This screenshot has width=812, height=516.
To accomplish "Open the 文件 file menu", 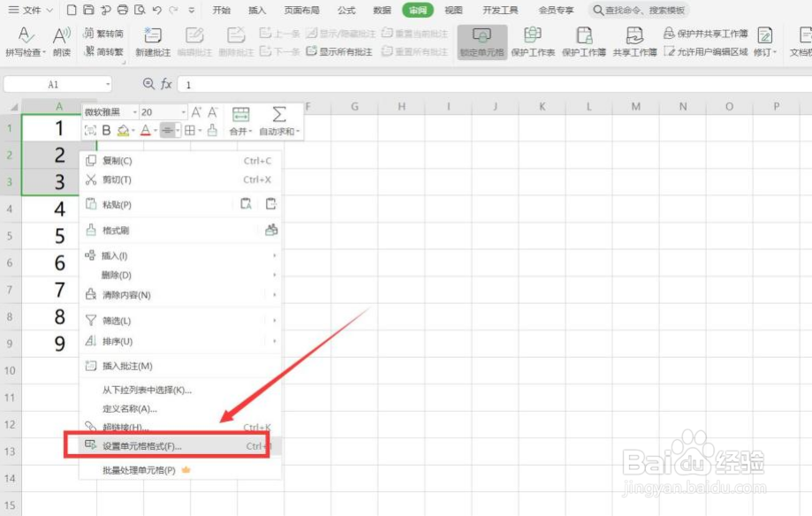I will (31, 10).
